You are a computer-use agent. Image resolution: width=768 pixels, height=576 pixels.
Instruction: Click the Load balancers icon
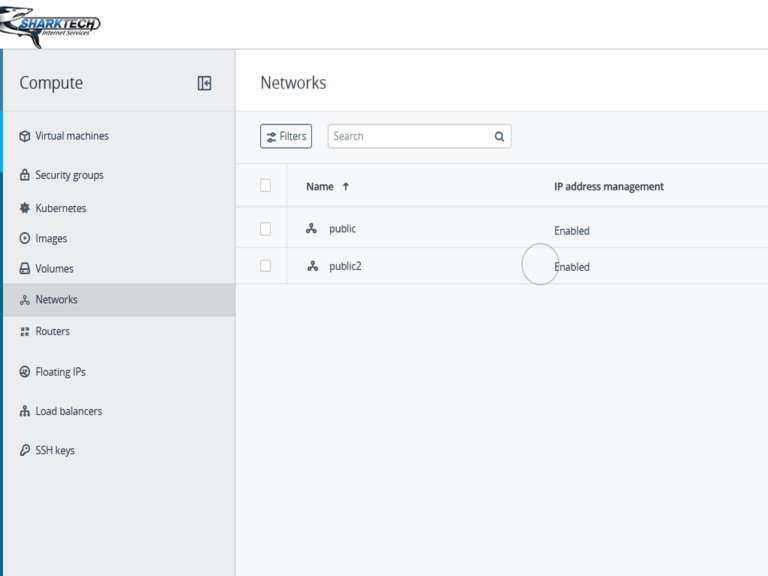(x=25, y=411)
